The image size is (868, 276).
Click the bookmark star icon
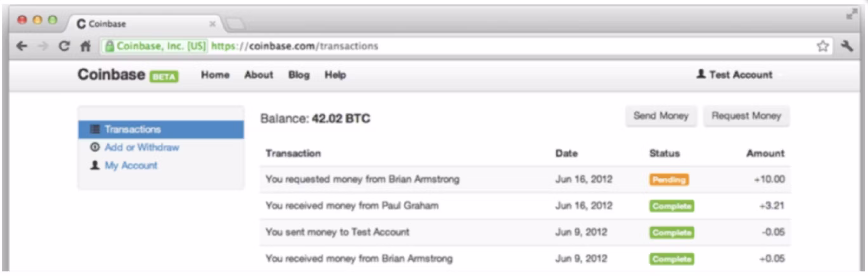pos(823,45)
